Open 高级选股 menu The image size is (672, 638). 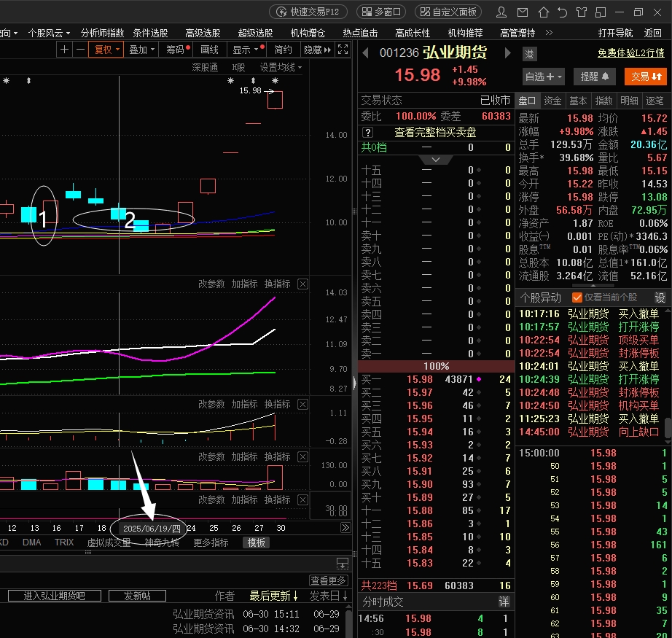click(x=203, y=33)
